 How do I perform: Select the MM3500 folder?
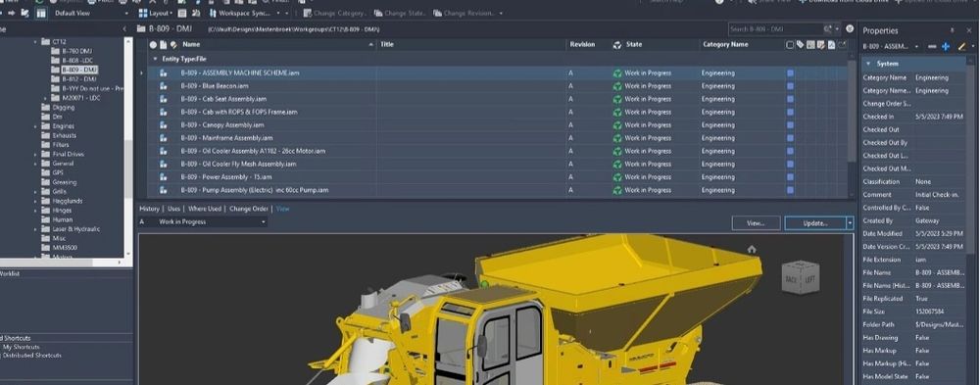pos(64,248)
